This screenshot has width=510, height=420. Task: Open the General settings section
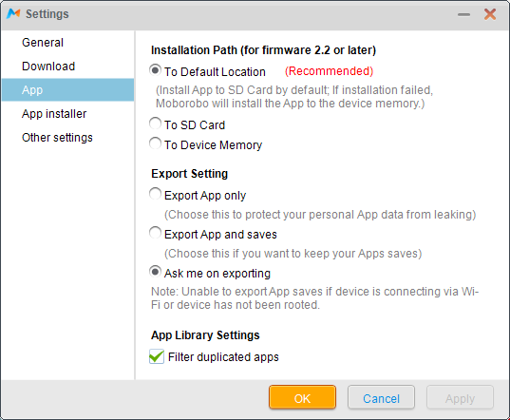43,43
